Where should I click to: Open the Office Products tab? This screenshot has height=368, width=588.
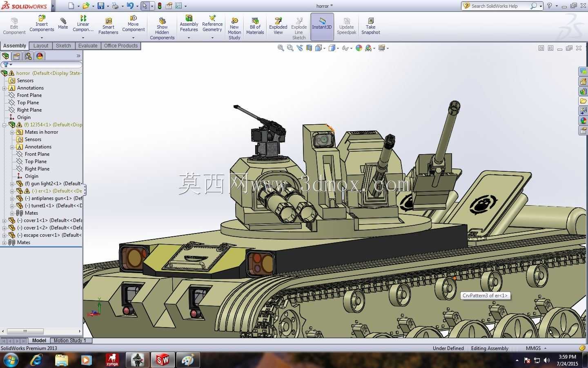121,46
